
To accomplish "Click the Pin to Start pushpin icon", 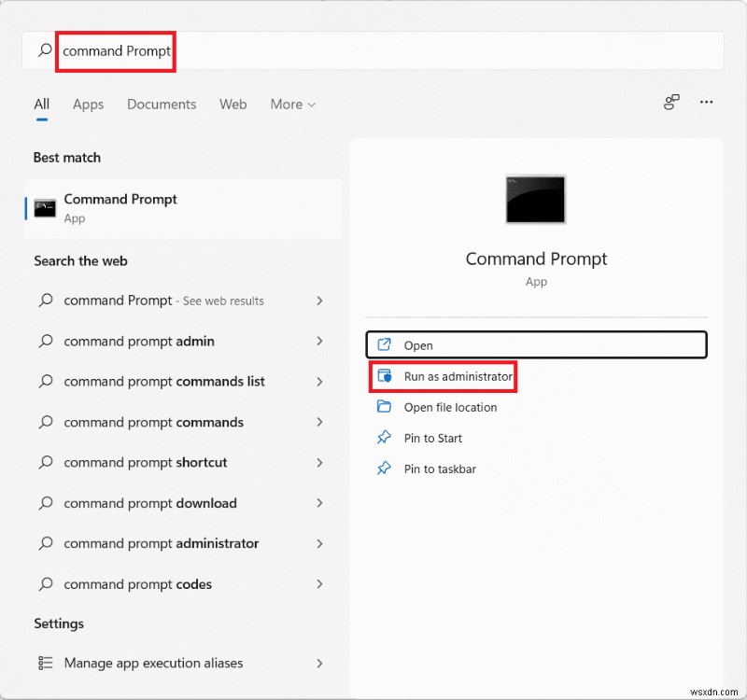I will click(384, 438).
